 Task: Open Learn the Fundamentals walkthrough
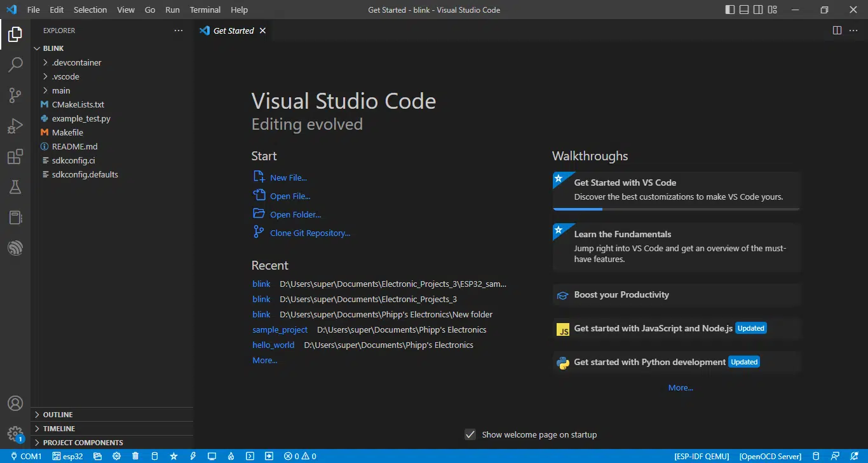coord(677,247)
